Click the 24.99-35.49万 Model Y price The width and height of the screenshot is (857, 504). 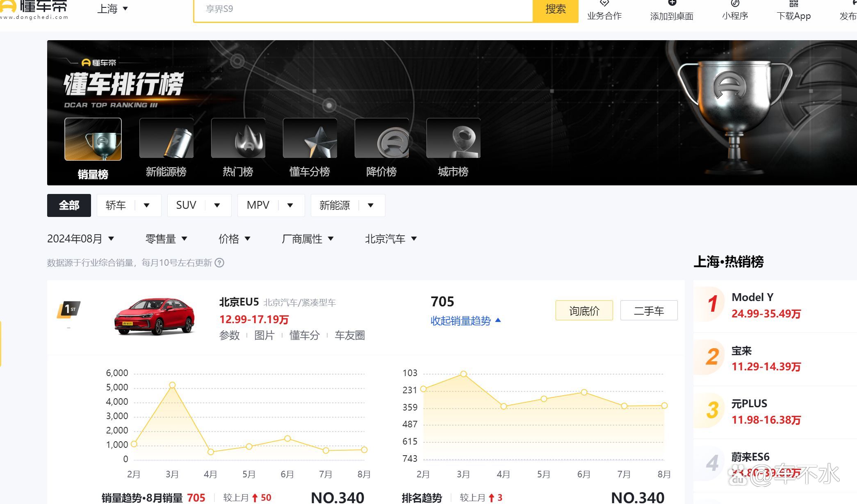pos(766,314)
